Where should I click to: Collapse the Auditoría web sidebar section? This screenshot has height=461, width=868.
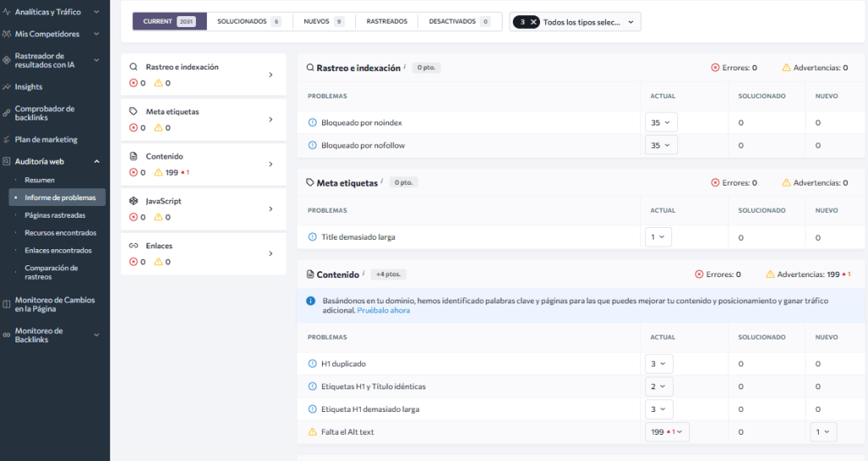(x=96, y=161)
